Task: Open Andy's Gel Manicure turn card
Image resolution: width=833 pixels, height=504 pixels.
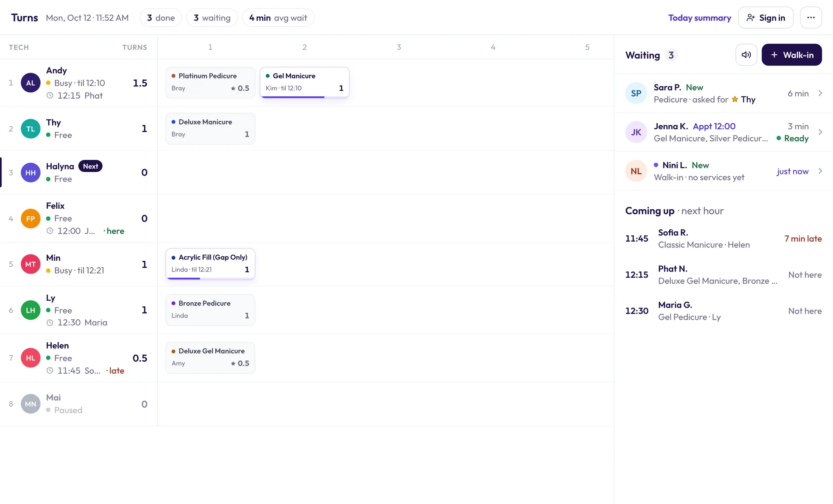Action: (305, 83)
